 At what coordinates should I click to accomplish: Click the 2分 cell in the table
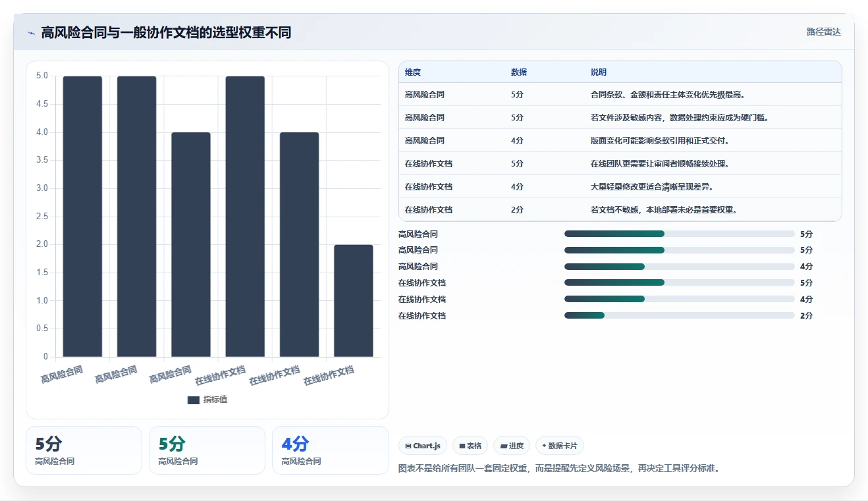[517, 210]
